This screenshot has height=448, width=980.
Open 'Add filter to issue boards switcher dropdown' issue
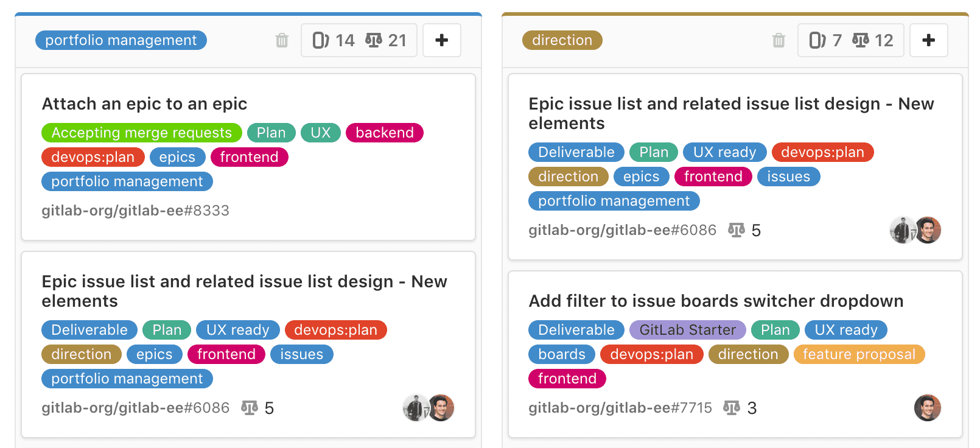[716, 301]
